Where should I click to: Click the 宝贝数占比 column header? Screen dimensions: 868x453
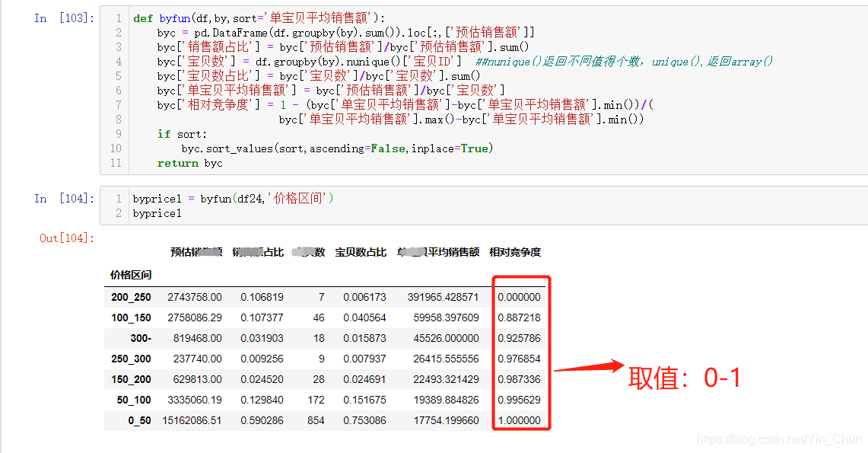tap(361, 252)
